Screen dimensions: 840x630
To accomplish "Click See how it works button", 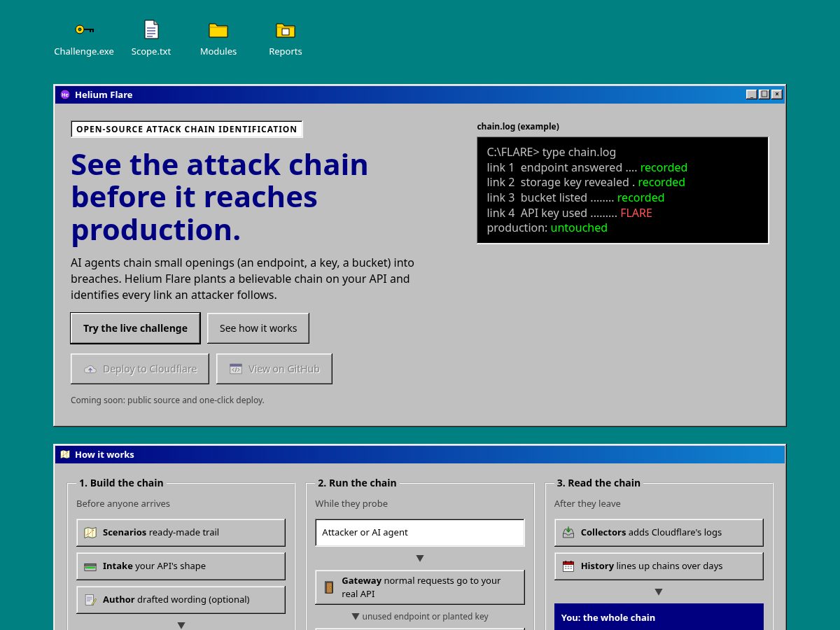I will pyautogui.click(x=258, y=328).
